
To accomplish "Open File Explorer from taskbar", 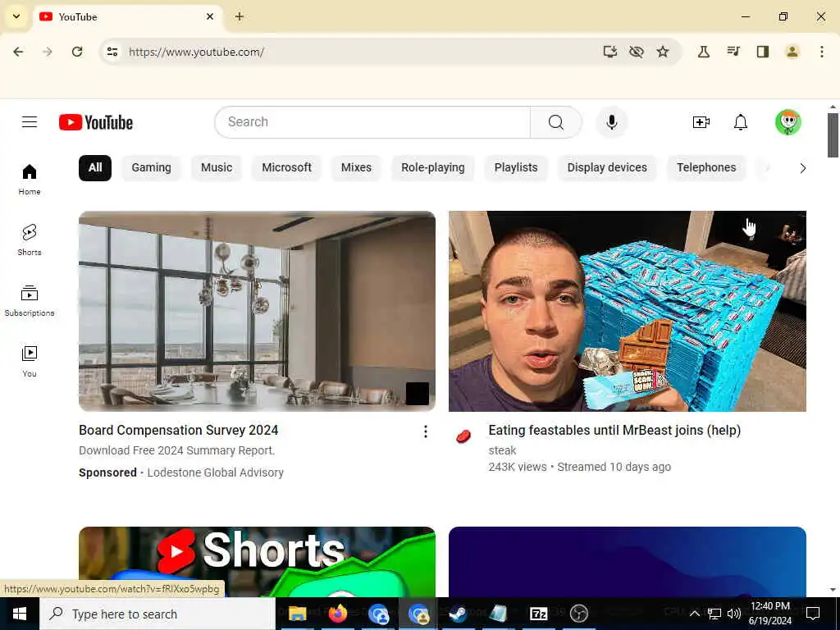I will point(297,614).
